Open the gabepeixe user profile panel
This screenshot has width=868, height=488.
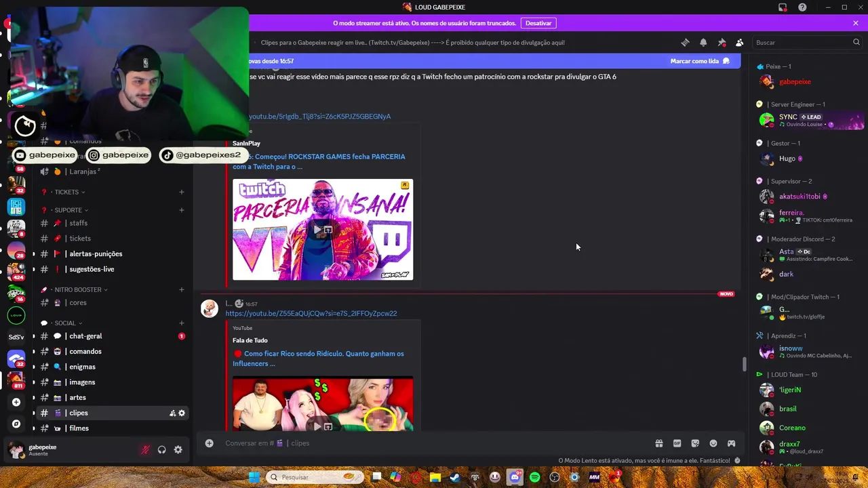click(41, 449)
